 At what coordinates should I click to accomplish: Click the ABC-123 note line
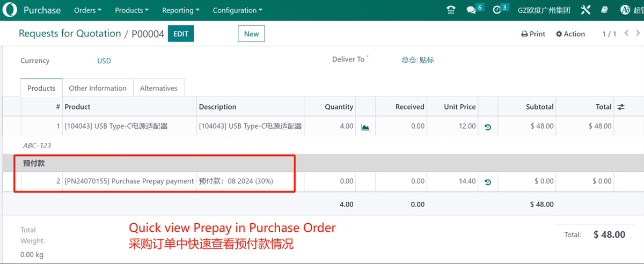pyautogui.click(x=37, y=145)
